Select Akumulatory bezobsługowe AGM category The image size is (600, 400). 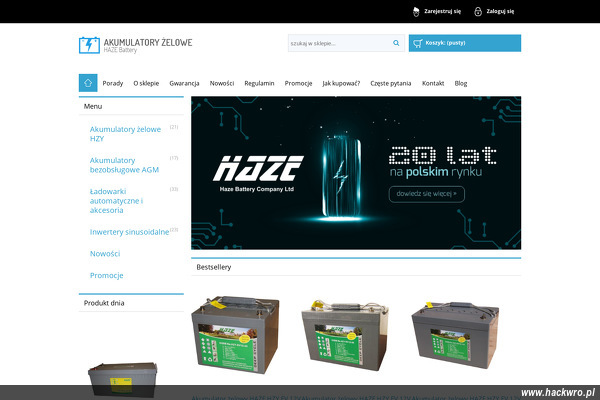pos(124,165)
